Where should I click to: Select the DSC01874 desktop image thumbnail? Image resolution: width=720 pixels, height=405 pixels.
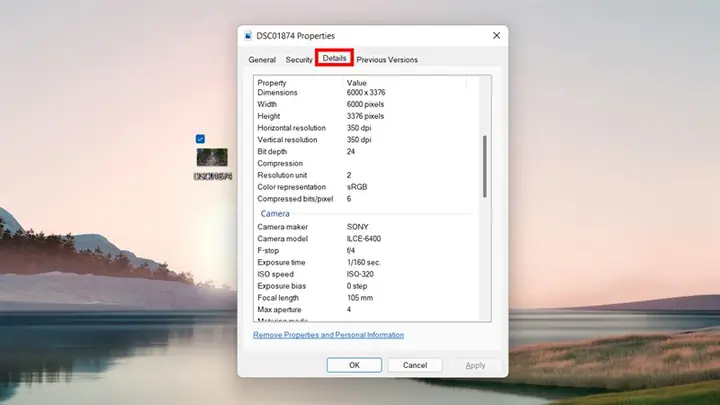[x=212, y=158]
